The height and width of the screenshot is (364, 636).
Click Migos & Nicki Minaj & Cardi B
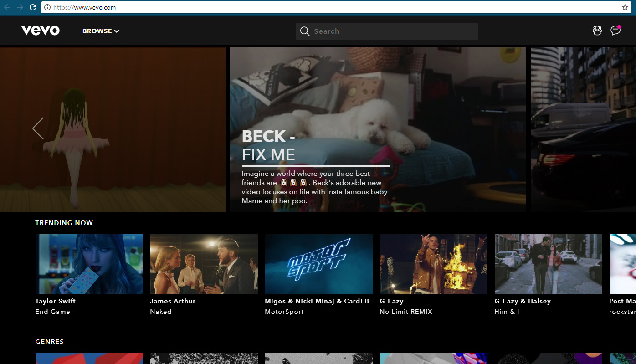317,301
